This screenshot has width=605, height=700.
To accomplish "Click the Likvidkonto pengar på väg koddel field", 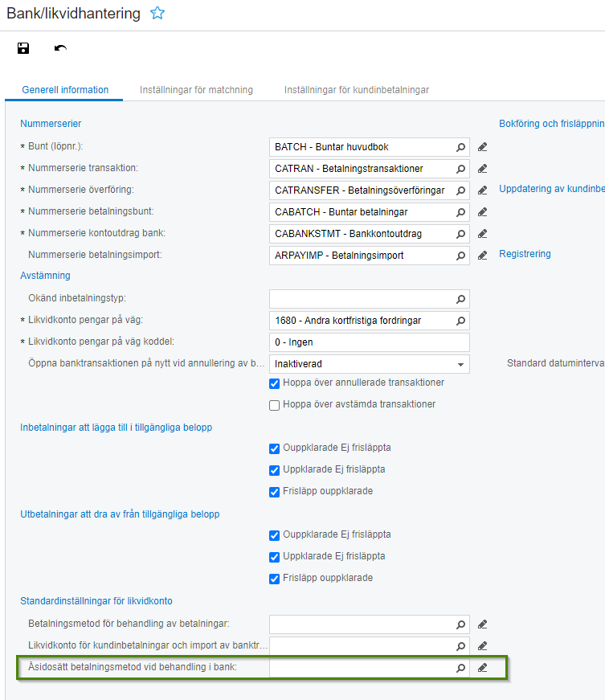I will pyautogui.click(x=370, y=342).
